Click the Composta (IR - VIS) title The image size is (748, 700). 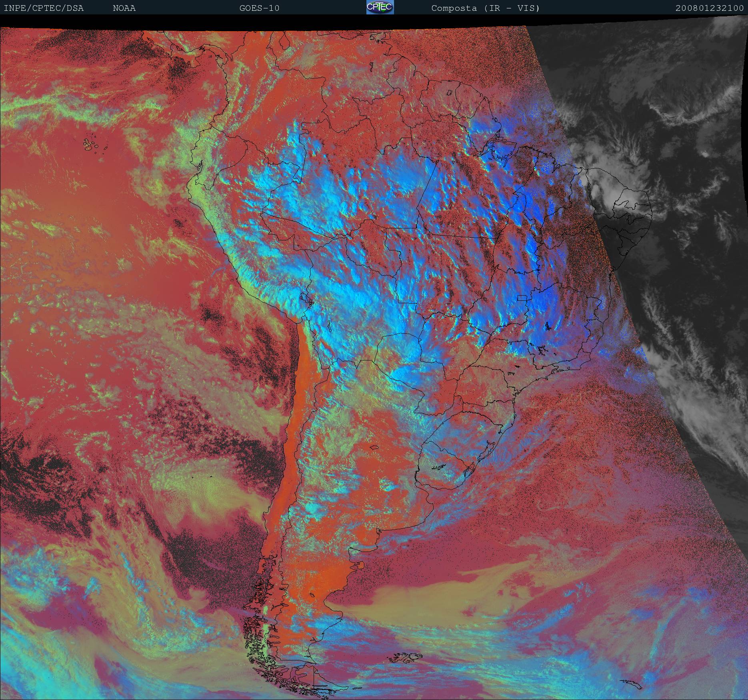pos(485,8)
